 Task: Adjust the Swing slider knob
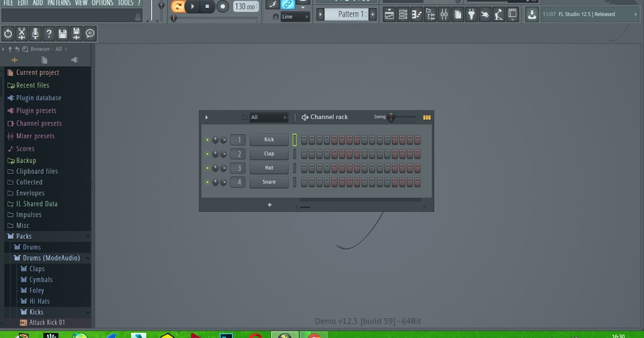[x=391, y=117]
